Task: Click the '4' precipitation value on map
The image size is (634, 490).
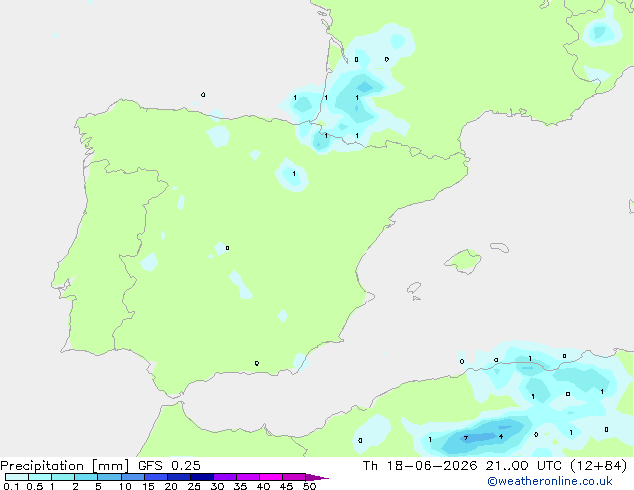Action: tap(501, 437)
